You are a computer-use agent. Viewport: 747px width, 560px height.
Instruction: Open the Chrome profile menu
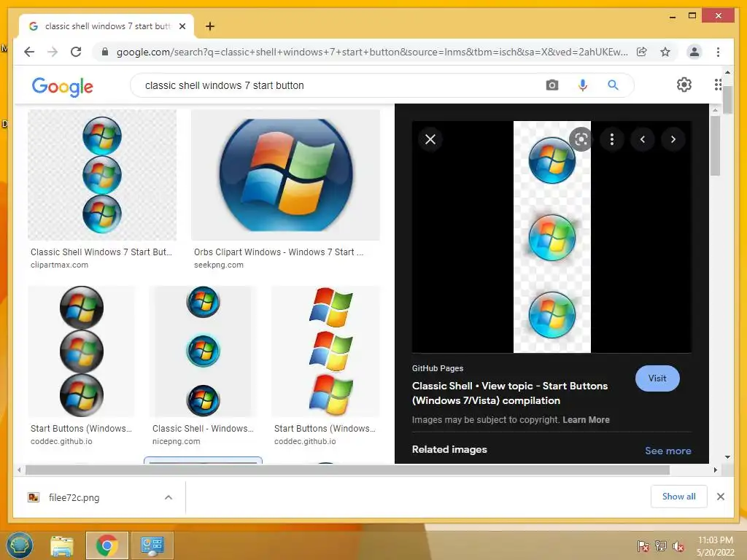pyautogui.click(x=694, y=52)
